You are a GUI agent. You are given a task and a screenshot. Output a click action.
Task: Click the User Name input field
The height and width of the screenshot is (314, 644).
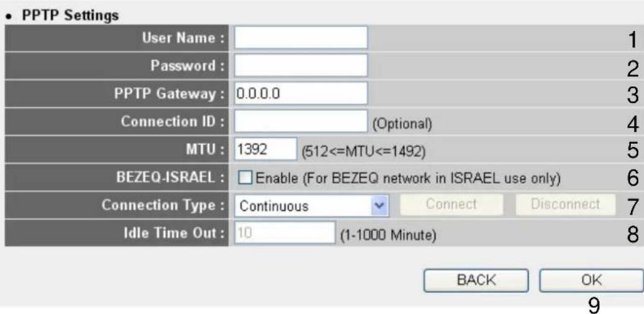pos(301,38)
